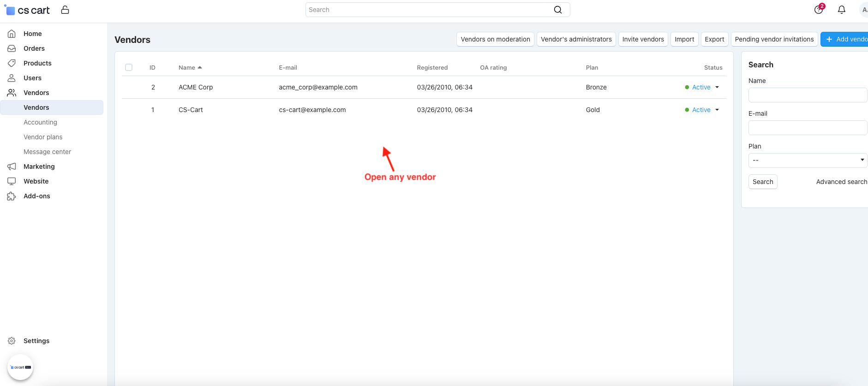Open Users in sidebar menu
The height and width of the screenshot is (386, 868).
click(32, 78)
